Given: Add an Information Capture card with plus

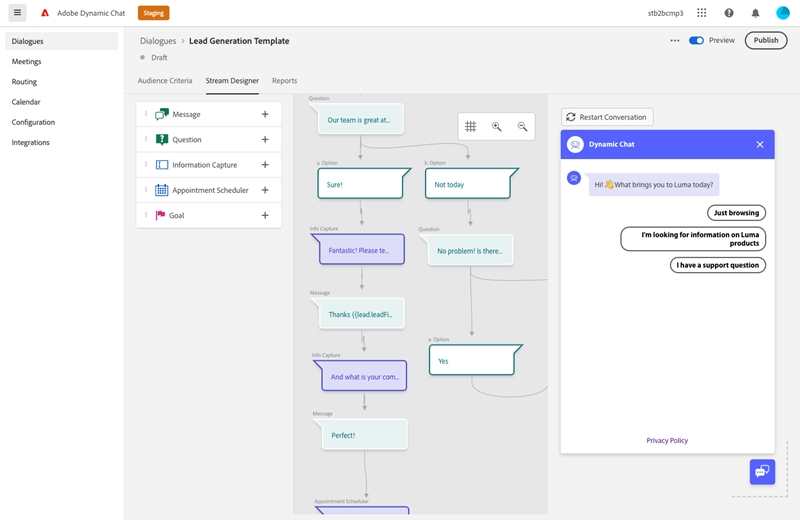Looking at the screenshot, I should [x=265, y=165].
